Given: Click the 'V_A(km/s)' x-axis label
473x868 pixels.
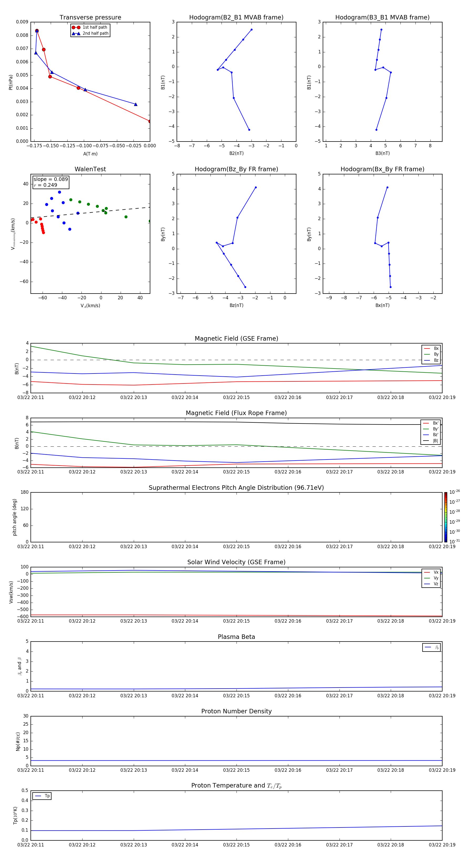Looking at the screenshot, I should click(x=90, y=306).
